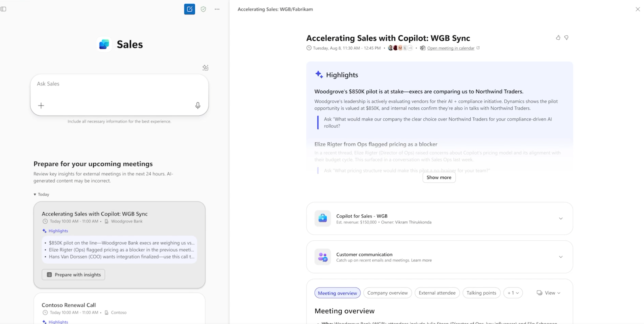Image resolution: width=644 pixels, height=324 pixels.
Task: Open the shield protection icon
Action: pyautogui.click(x=203, y=9)
